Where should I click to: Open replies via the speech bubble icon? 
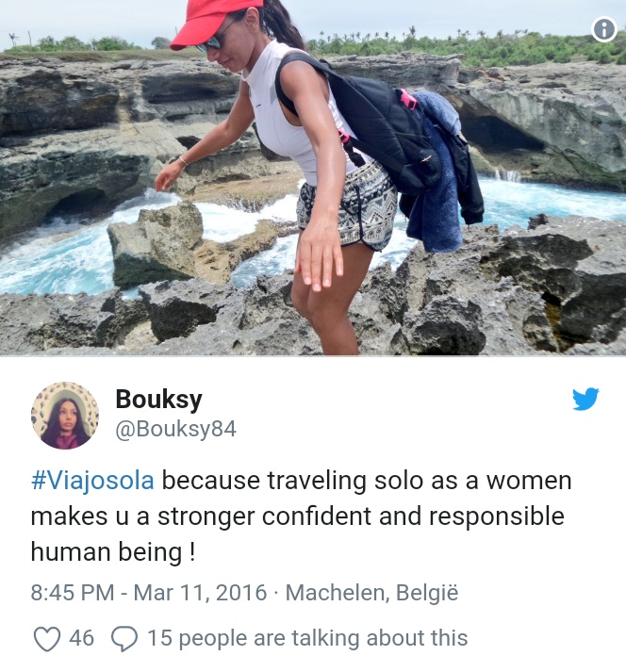[x=124, y=639]
